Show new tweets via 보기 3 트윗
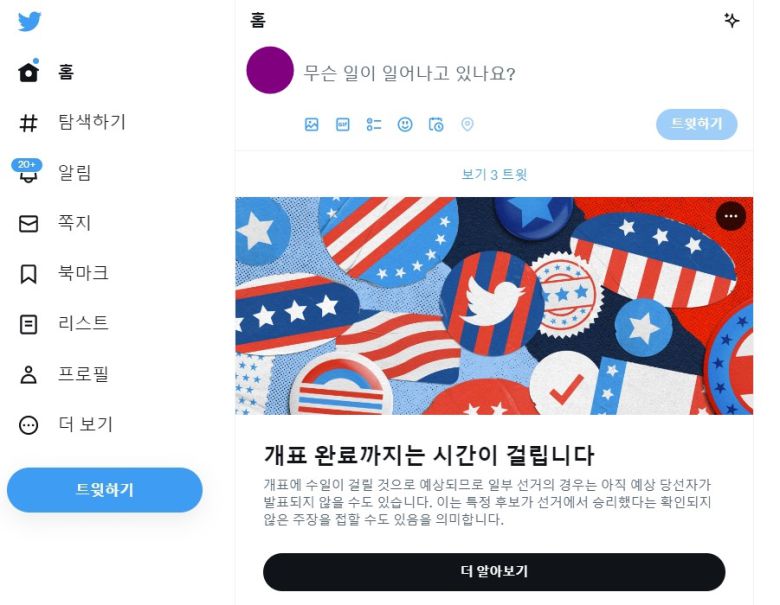780x605 pixels. point(494,175)
